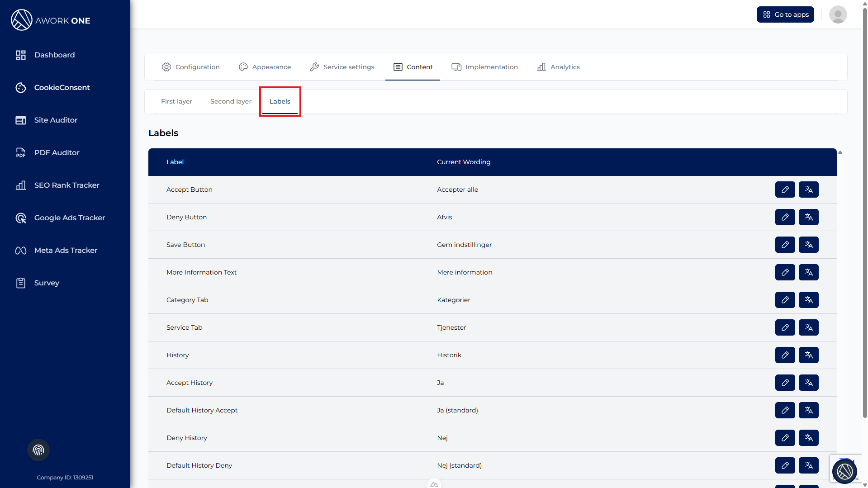The height and width of the screenshot is (488, 868).
Task: Open Site Auditor from the sidebar
Action: tap(56, 120)
